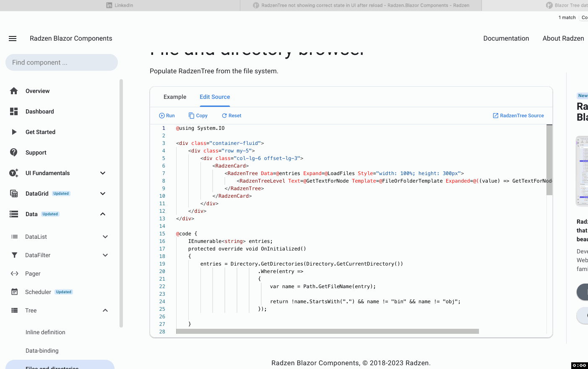This screenshot has height=369, width=588.
Task: Open the hamburger navigation menu
Action: pos(13,39)
